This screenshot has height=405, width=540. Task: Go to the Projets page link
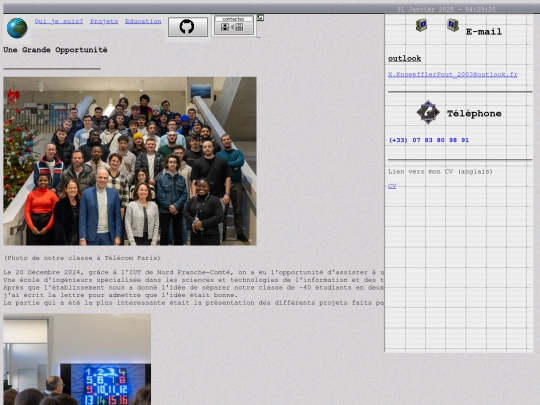point(104,21)
